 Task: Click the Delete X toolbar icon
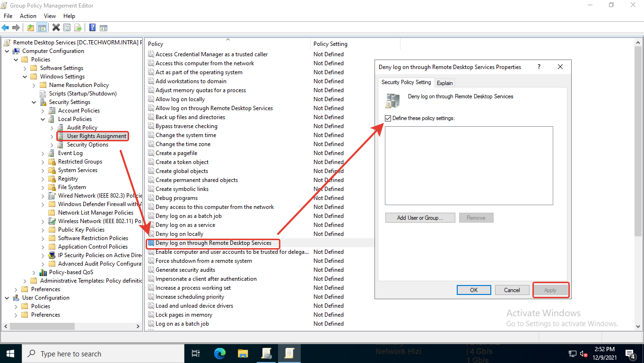(56, 28)
